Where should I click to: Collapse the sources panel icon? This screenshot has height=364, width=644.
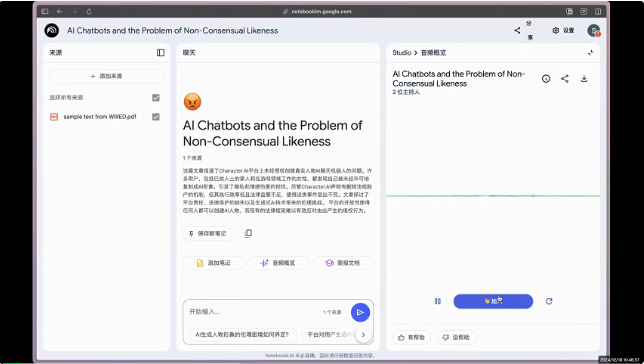pos(161,53)
